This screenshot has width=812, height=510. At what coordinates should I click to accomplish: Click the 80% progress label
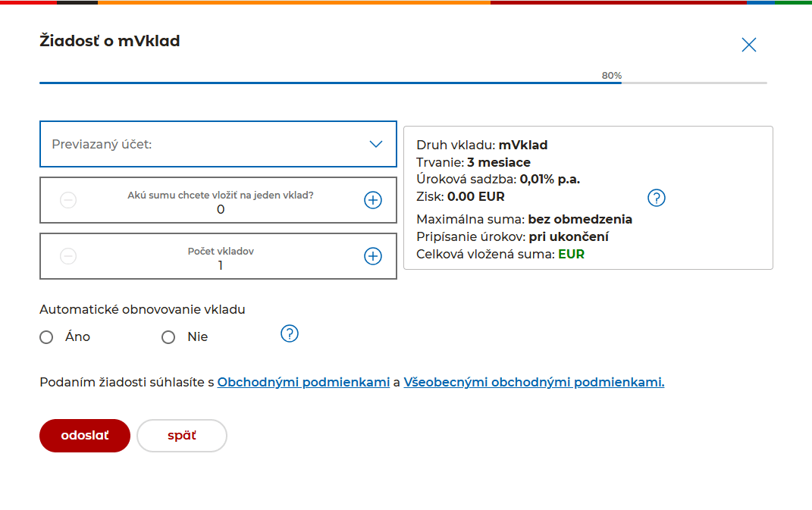click(x=611, y=76)
